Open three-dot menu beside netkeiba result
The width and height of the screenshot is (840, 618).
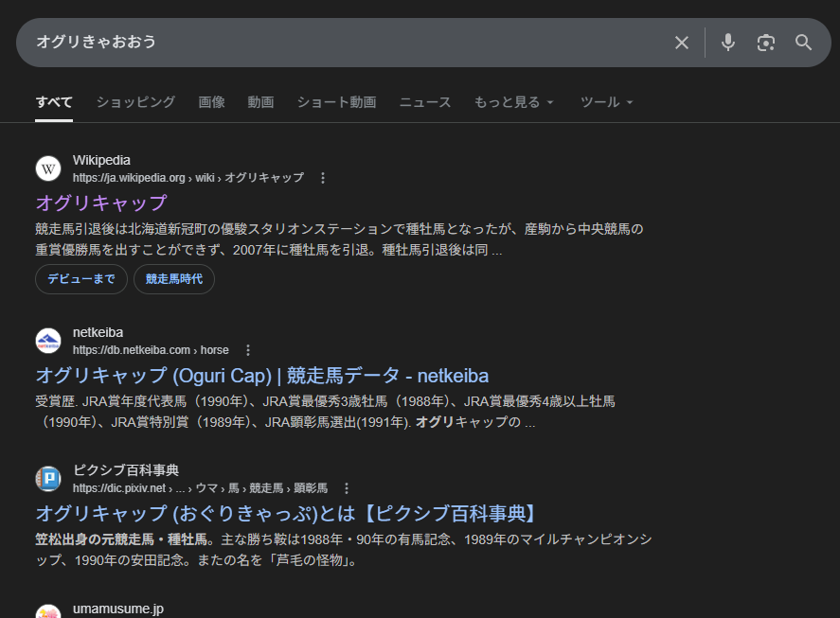(248, 350)
